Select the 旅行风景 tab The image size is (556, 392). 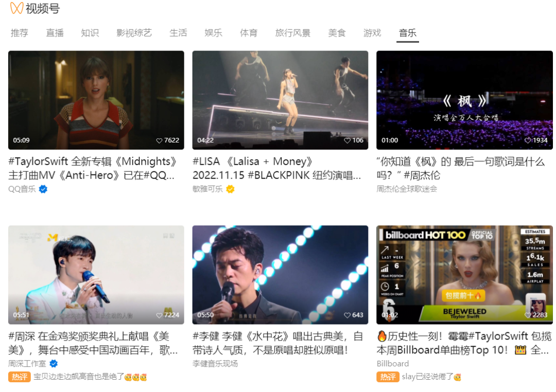[292, 33]
